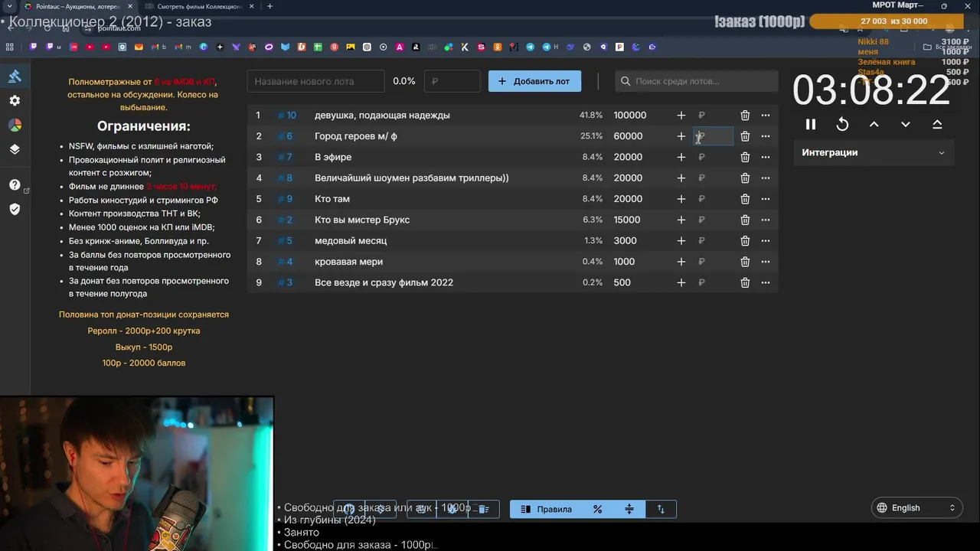The height and width of the screenshot is (551, 980).
Task: Open the settings gear in sidebar
Action: (15, 100)
